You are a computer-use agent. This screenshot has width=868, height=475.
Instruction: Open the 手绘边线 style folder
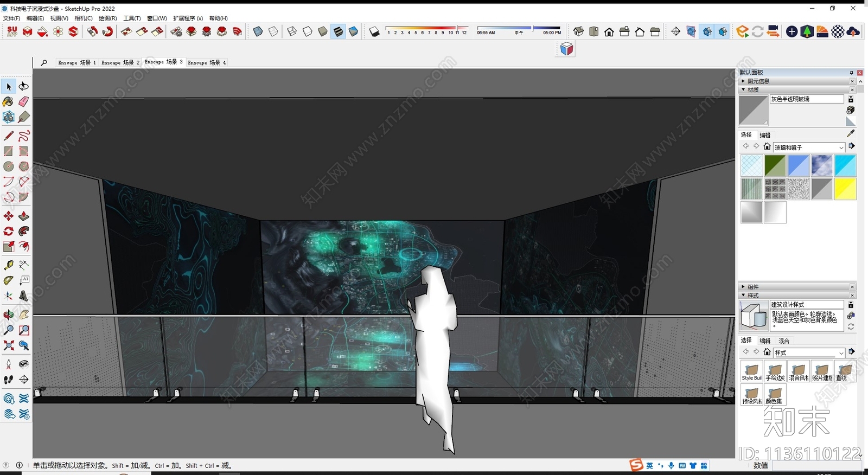[x=775, y=372]
